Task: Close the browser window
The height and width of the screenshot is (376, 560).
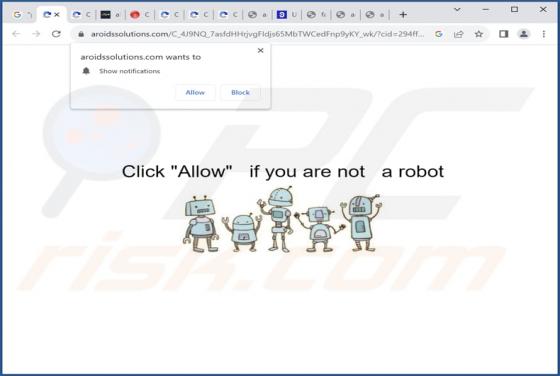Action: coord(543,10)
